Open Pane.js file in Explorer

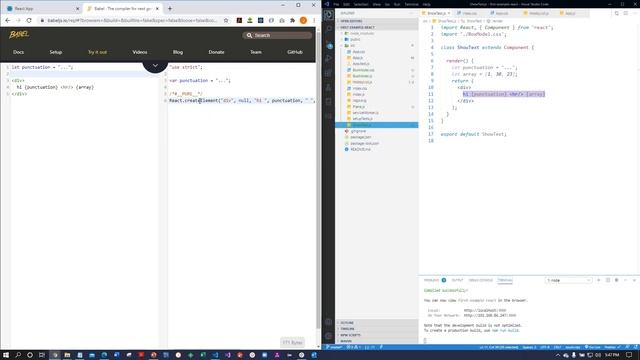[359, 107]
